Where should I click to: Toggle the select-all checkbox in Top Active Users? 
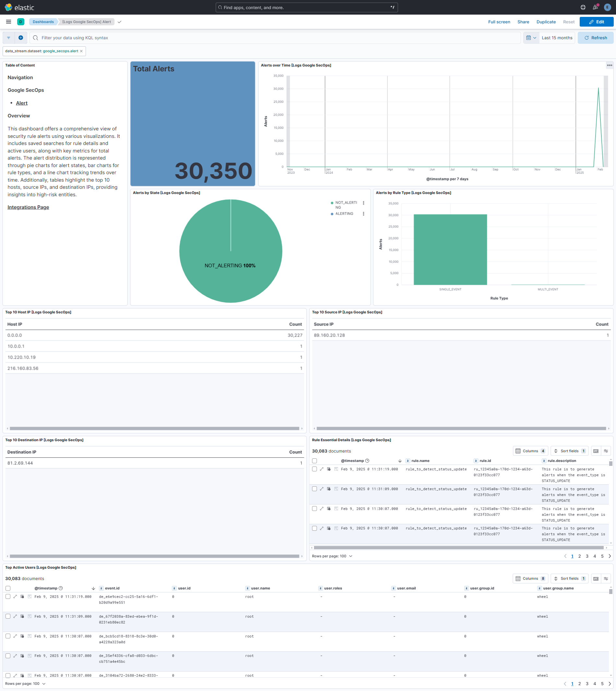click(x=8, y=588)
